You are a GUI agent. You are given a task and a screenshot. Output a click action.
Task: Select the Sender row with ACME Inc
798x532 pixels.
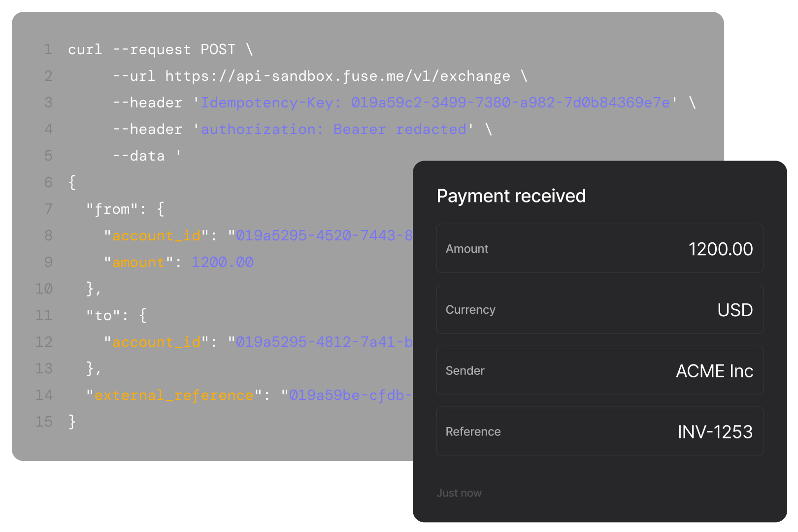click(599, 370)
